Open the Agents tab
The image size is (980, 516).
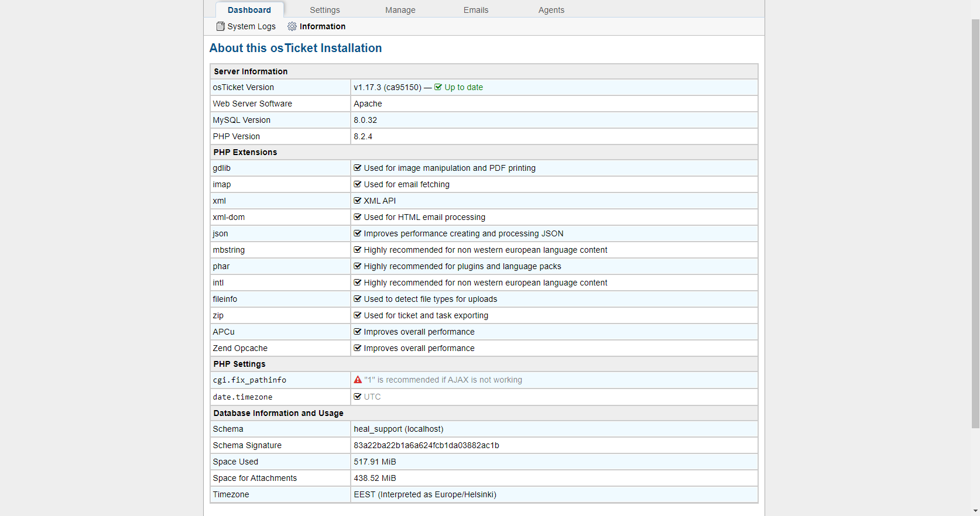click(551, 10)
